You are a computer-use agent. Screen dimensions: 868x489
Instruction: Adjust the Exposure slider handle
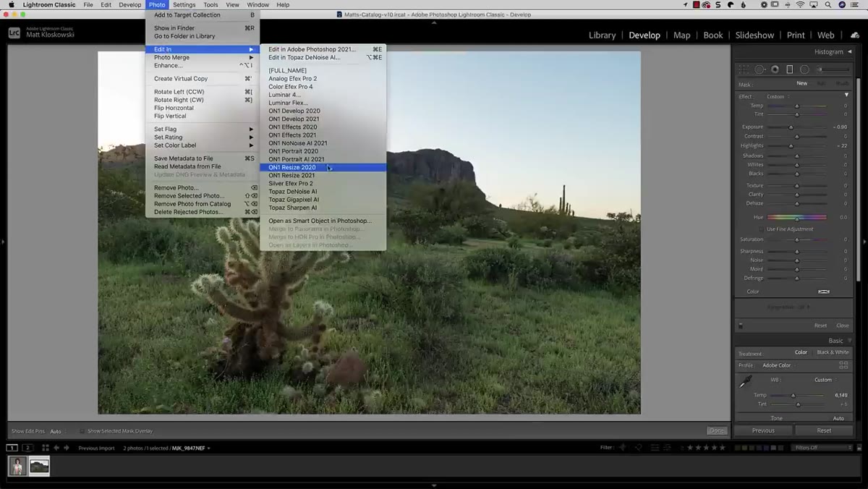tap(791, 127)
